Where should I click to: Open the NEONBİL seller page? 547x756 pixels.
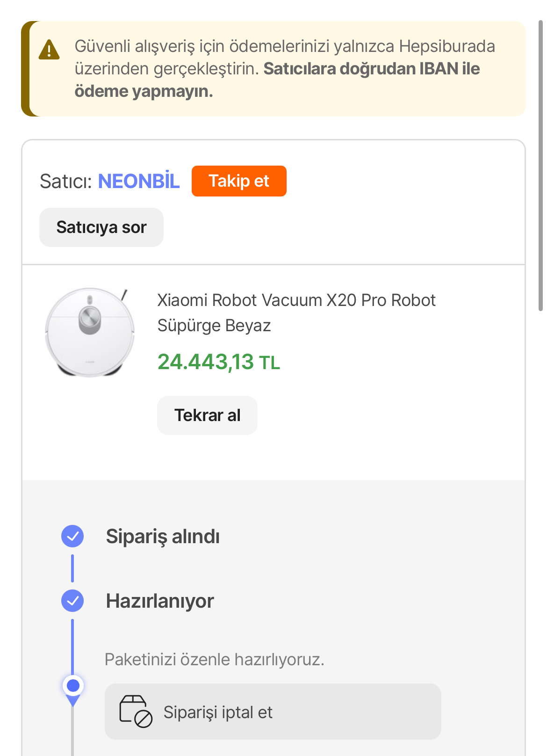click(138, 181)
